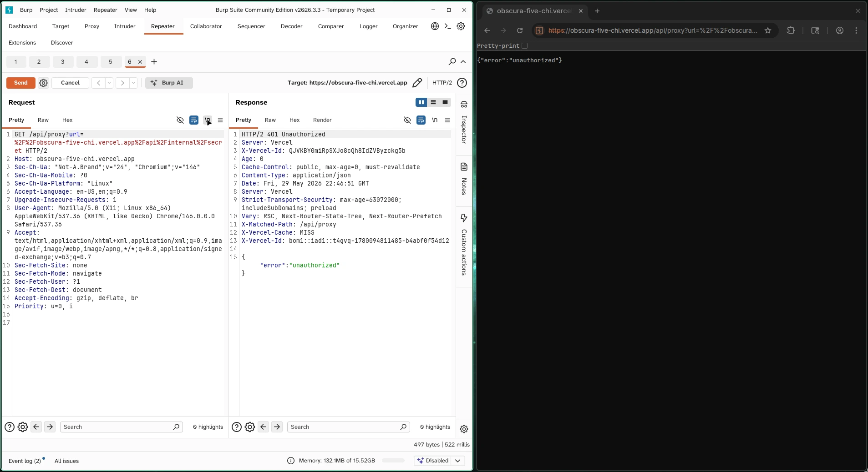Viewport: 868px width, 472px height.
Task: Go to next response search match
Action: point(277,427)
